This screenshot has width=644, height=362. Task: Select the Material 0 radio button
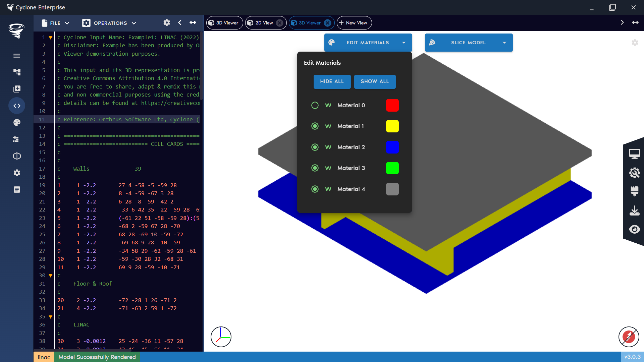click(x=315, y=105)
